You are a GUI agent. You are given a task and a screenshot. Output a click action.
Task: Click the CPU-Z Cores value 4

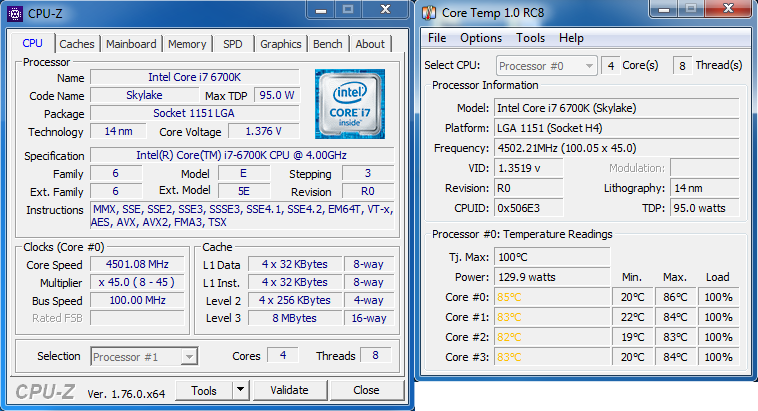(283, 355)
